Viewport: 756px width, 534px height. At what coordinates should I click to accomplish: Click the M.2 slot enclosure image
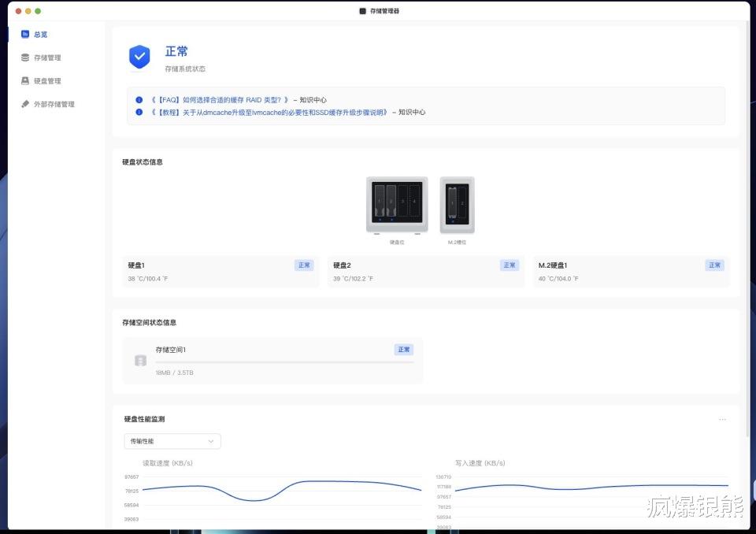coord(457,205)
